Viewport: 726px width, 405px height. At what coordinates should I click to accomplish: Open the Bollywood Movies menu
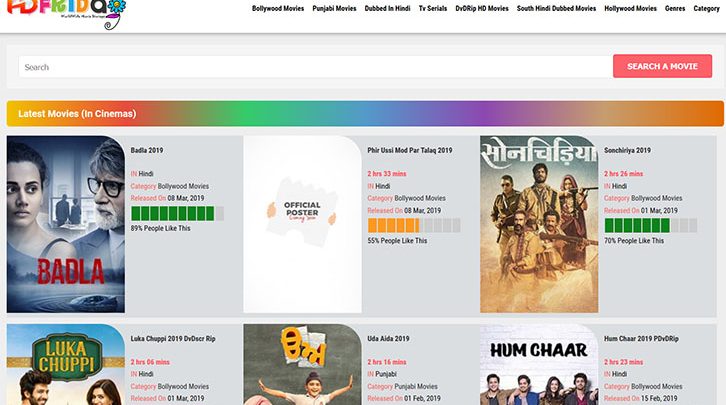point(278,8)
